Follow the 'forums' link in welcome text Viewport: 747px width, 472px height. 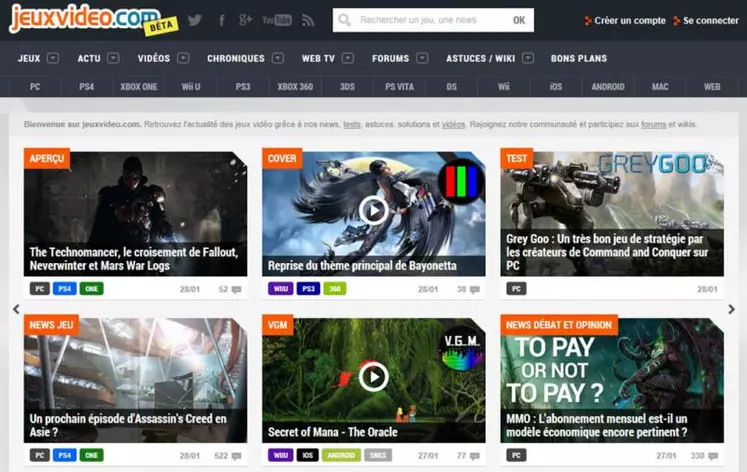pos(653,124)
